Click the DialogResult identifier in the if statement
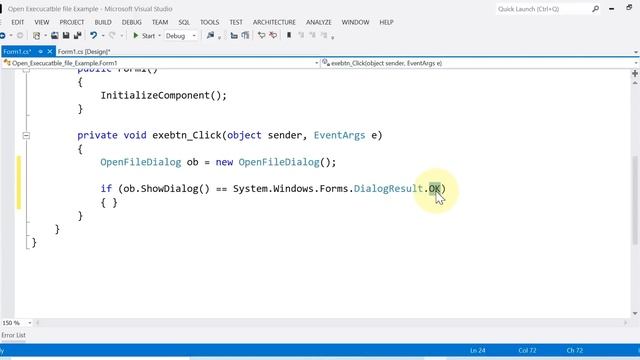The image size is (640, 360). [388, 189]
